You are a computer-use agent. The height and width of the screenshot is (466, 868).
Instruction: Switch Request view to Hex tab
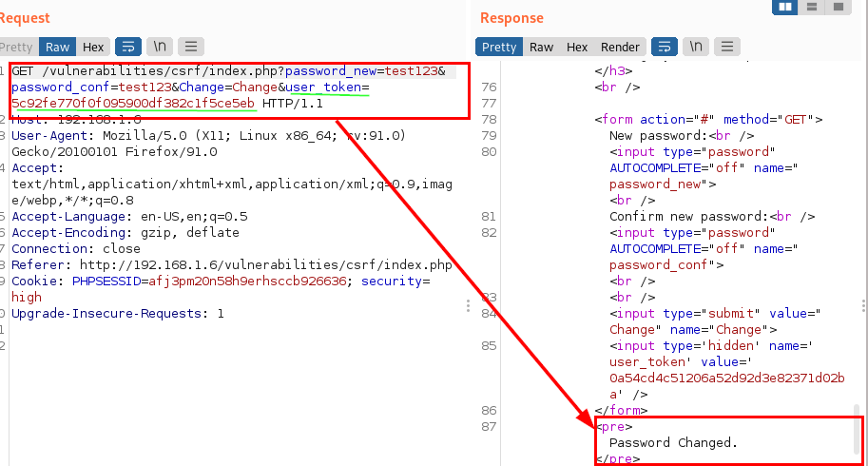click(x=93, y=47)
